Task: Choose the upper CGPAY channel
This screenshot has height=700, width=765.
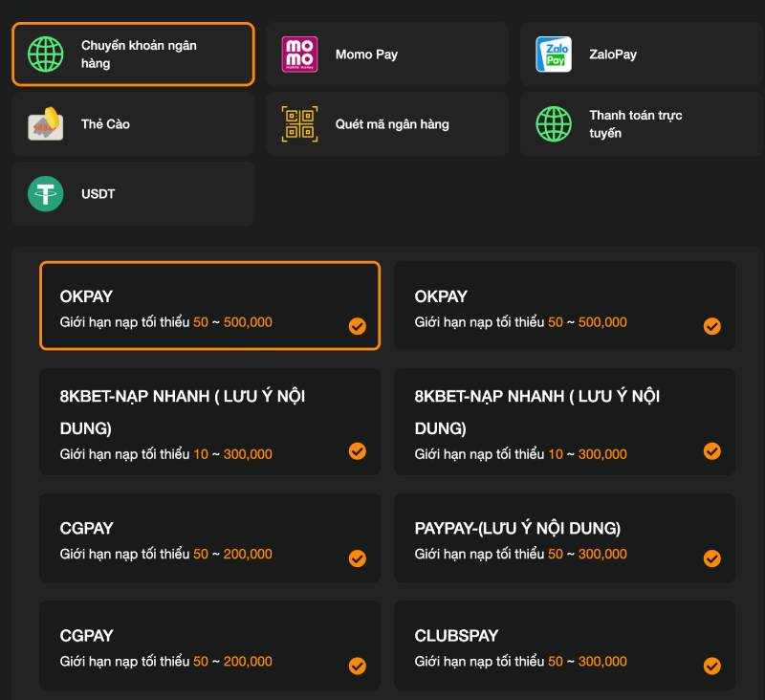Action: pyautogui.click(x=209, y=537)
